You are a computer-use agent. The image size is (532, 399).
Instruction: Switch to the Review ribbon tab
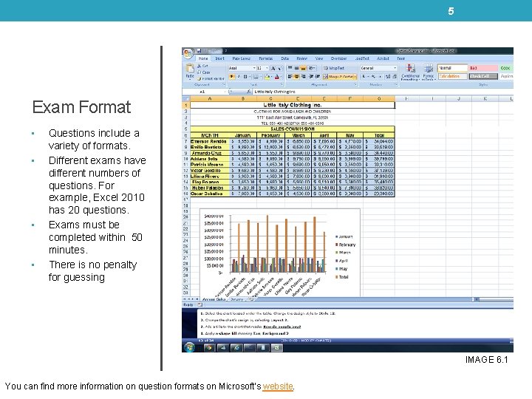(x=301, y=58)
